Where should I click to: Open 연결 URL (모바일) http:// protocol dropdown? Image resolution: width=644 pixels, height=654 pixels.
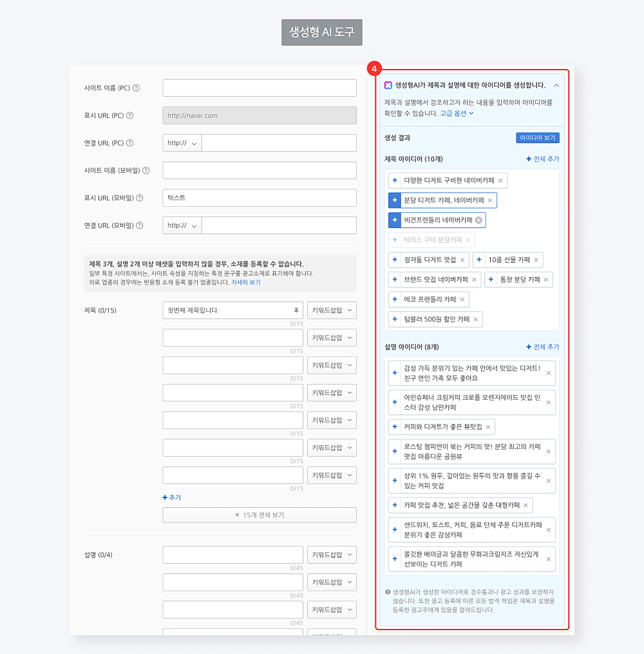(x=182, y=226)
